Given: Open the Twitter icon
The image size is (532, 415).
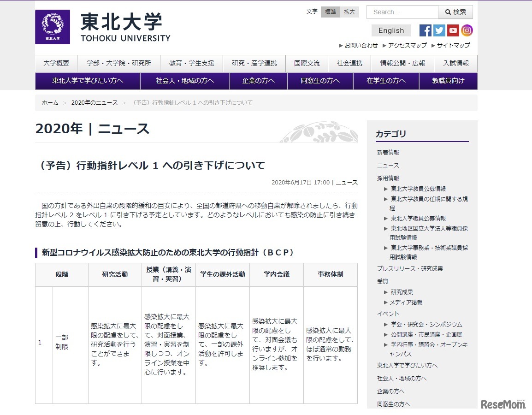Looking at the screenshot, I should pos(439,30).
